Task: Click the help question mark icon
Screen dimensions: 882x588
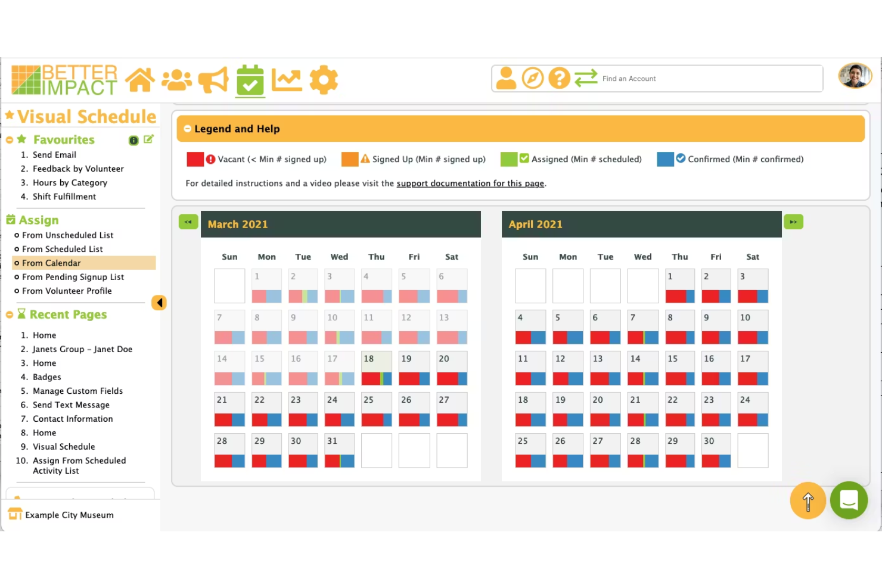Action: (x=559, y=77)
